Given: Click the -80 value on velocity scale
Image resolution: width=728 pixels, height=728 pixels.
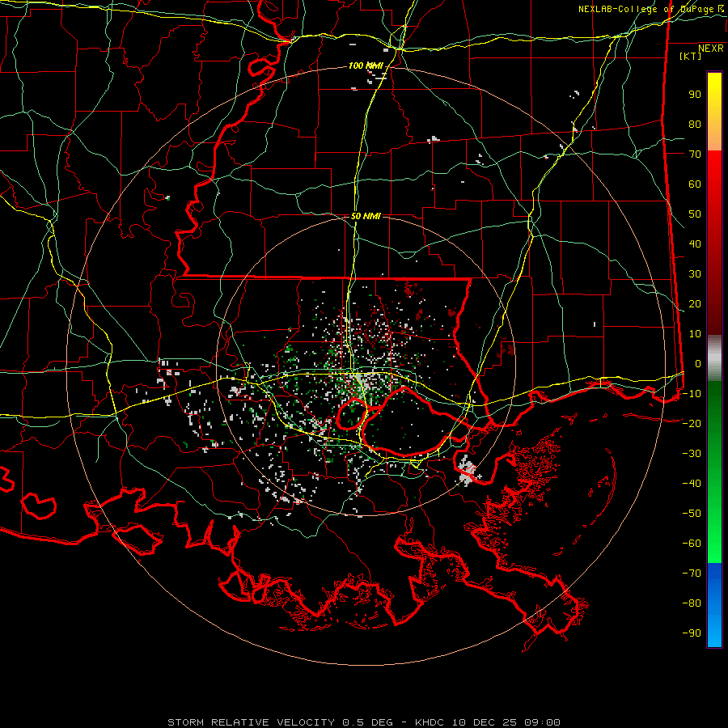Looking at the screenshot, I should [692, 603].
